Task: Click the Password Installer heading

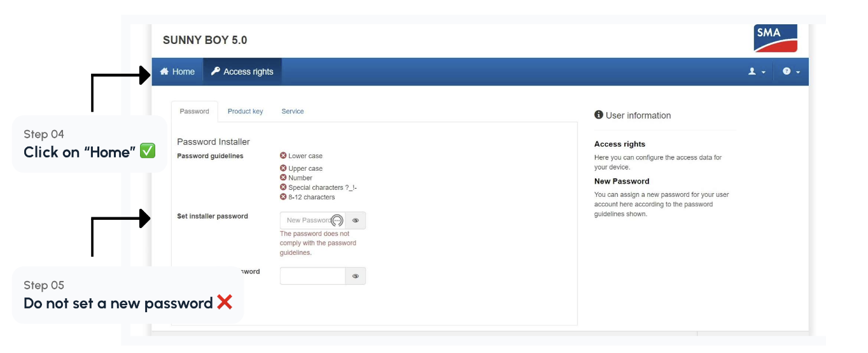Action: tap(213, 142)
